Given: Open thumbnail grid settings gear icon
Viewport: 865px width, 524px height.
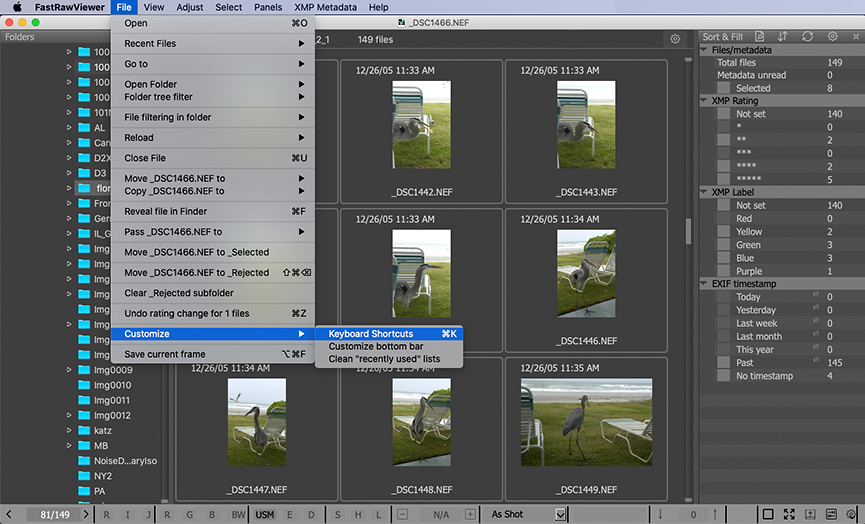Looking at the screenshot, I should (x=675, y=39).
